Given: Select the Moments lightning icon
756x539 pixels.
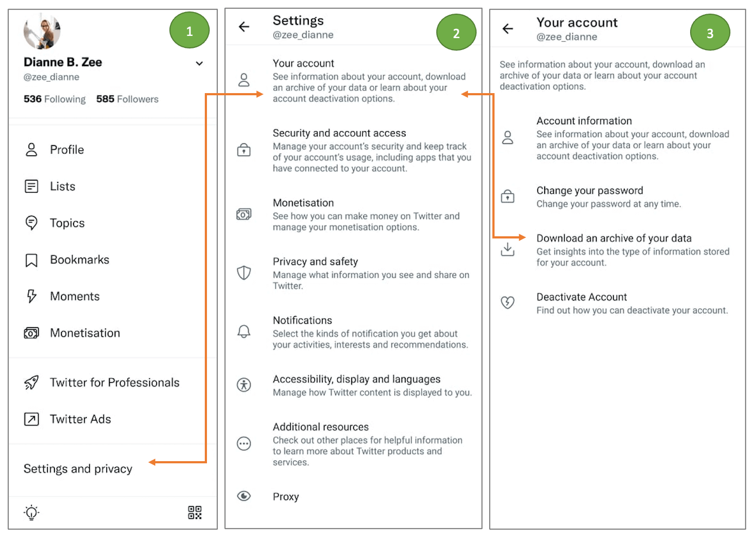Looking at the screenshot, I should click(31, 296).
